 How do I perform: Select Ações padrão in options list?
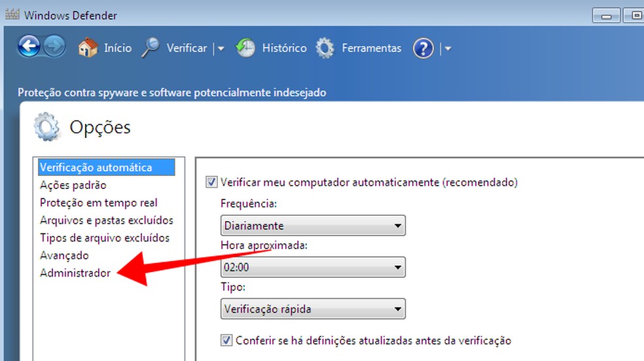click(x=73, y=185)
